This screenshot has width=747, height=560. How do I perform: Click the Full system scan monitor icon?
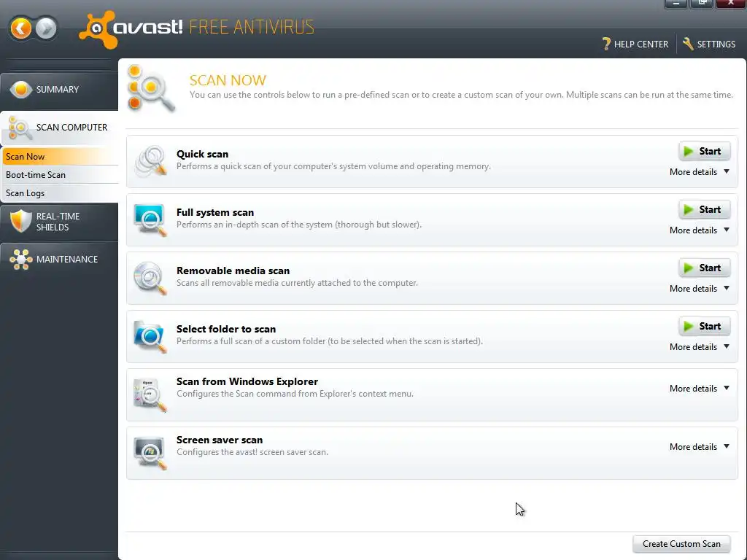(x=150, y=219)
